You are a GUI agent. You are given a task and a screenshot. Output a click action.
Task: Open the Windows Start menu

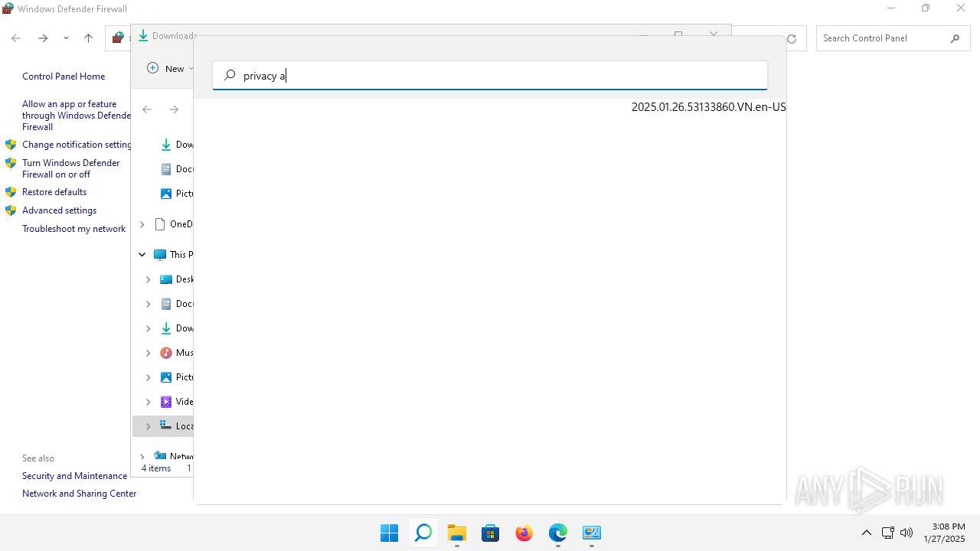pyautogui.click(x=389, y=533)
